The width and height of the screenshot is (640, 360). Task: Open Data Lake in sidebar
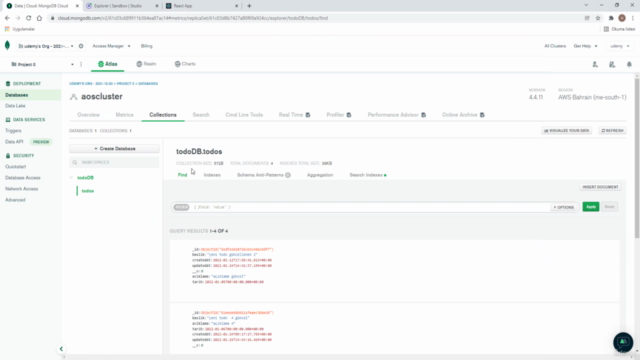[x=16, y=106]
